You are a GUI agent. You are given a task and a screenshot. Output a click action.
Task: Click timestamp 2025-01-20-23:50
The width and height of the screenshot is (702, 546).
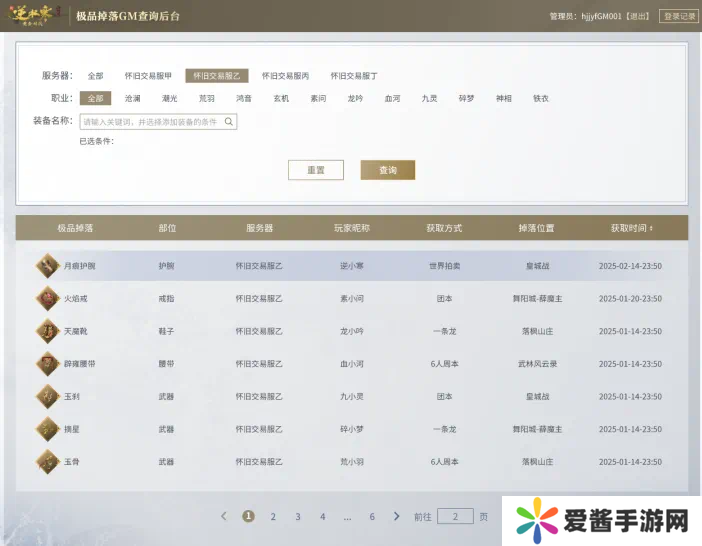pos(630,299)
